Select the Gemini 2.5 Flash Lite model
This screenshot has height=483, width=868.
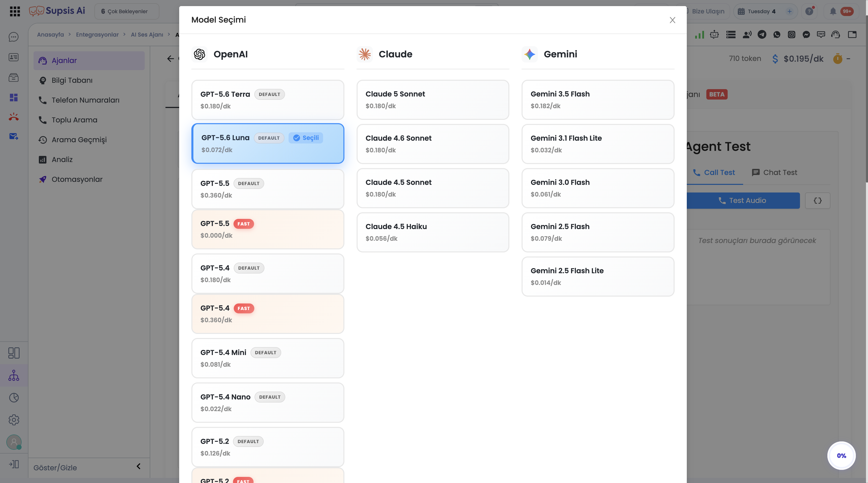(598, 276)
